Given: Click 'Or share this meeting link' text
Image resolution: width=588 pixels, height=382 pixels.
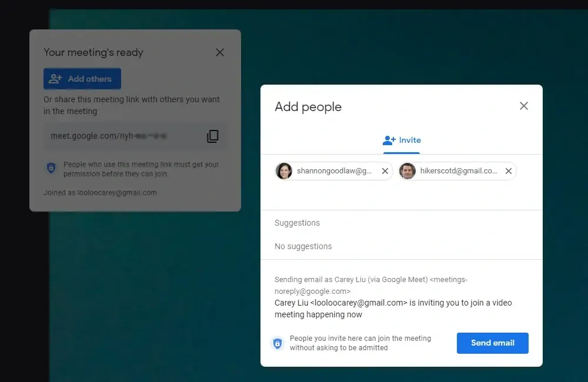Looking at the screenshot, I should (x=132, y=105).
